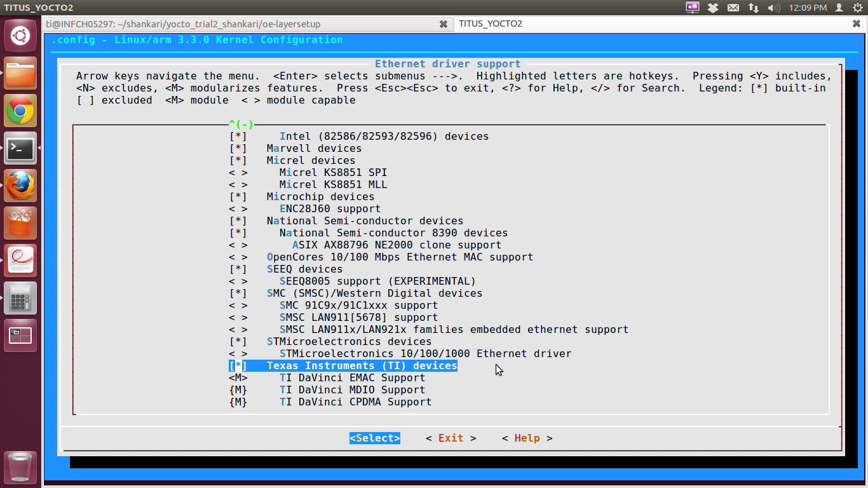Image resolution: width=868 pixels, height=488 pixels.
Task: Click the TI DaVinci CPDMA Support {M} marker
Action: [238, 402]
